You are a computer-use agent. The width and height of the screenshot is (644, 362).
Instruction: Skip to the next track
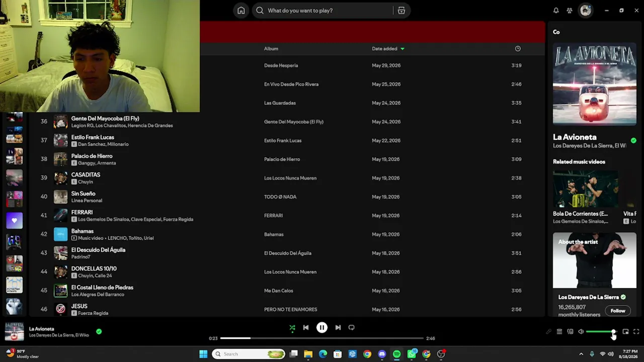coord(338,328)
